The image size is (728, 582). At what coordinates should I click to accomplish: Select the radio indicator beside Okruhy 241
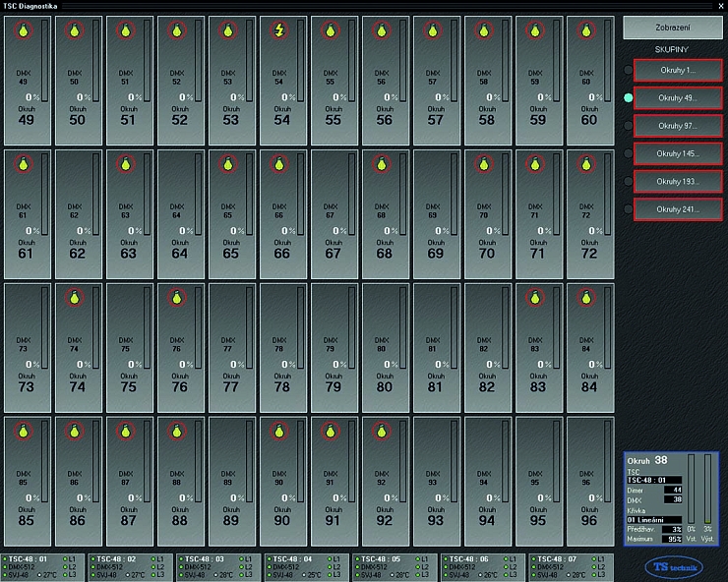pos(628,208)
